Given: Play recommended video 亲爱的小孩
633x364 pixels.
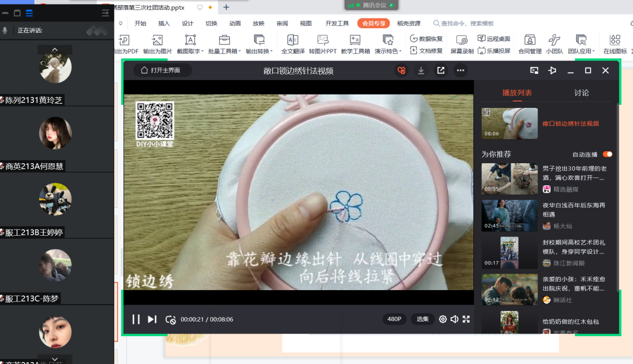Looking at the screenshot, I should click(x=574, y=284).
